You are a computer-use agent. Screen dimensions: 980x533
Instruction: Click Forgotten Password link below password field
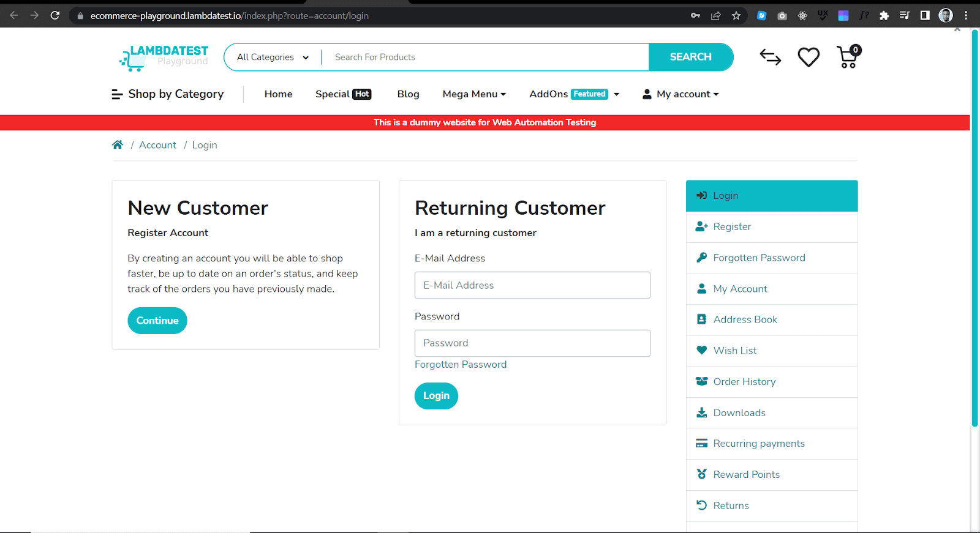[461, 365]
